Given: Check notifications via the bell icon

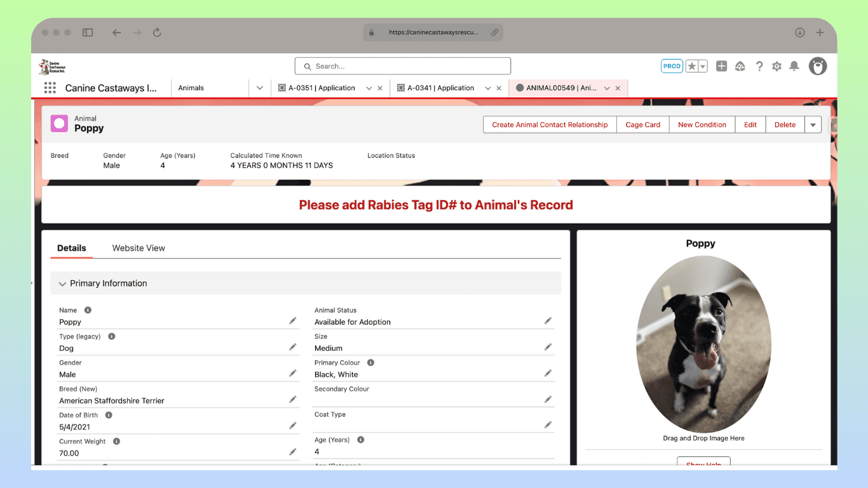Looking at the screenshot, I should [x=794, y=65].
